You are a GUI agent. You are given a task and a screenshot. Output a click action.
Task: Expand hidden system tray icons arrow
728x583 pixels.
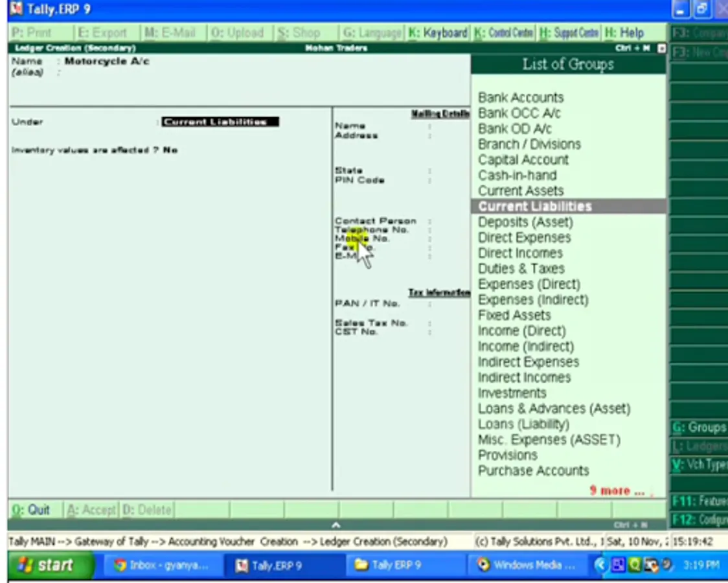(x=601, y=565)
